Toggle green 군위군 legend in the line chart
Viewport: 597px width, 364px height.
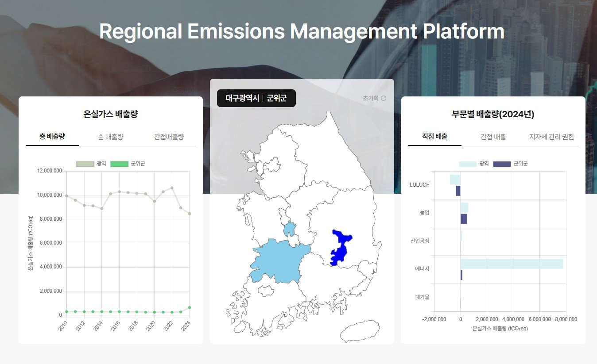(127, 164)
